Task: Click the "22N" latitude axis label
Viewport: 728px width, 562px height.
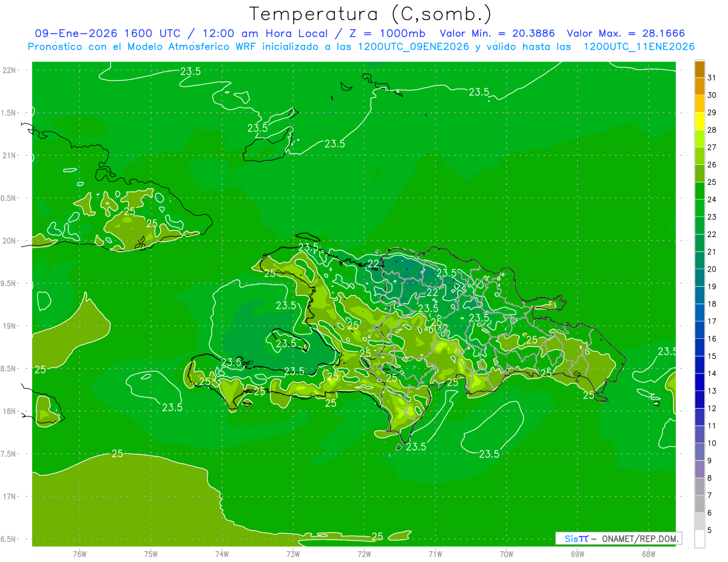Action: [x=10, y=70]
